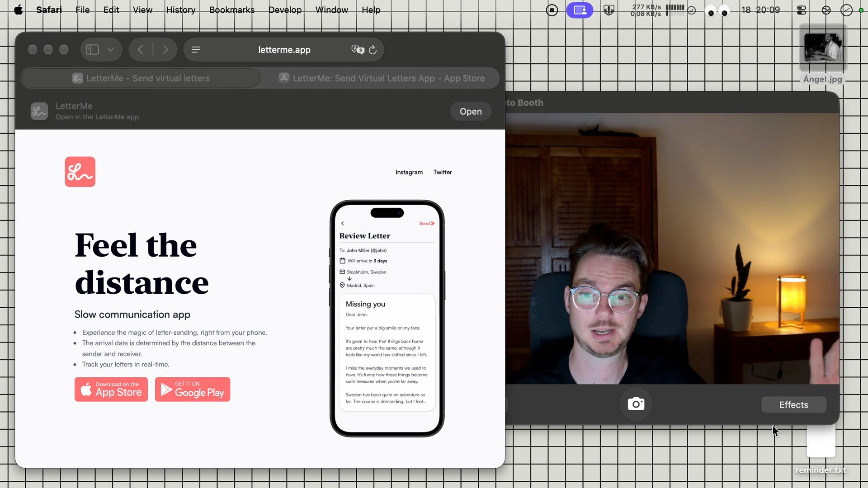
Task: Show the Reader view for this page
Action: tap(196, 50)
